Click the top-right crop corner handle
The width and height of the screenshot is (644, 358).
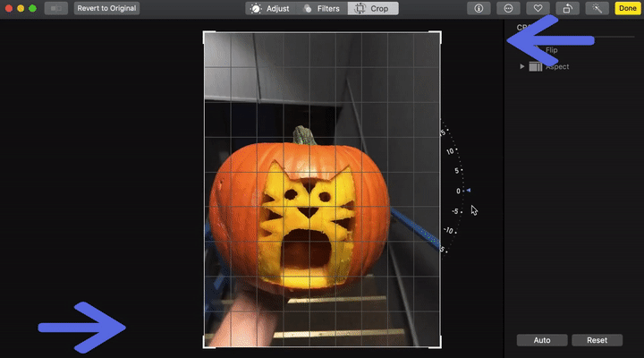tap(439, 34)
